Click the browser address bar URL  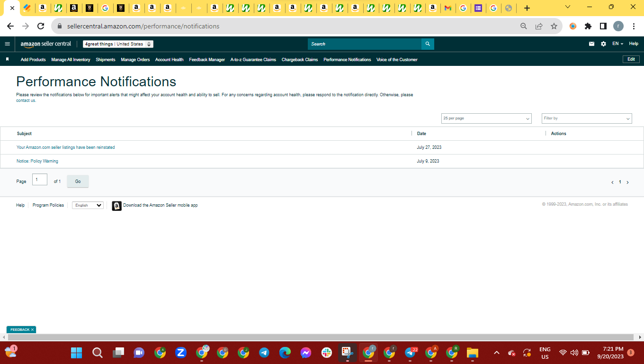(143, 27)
